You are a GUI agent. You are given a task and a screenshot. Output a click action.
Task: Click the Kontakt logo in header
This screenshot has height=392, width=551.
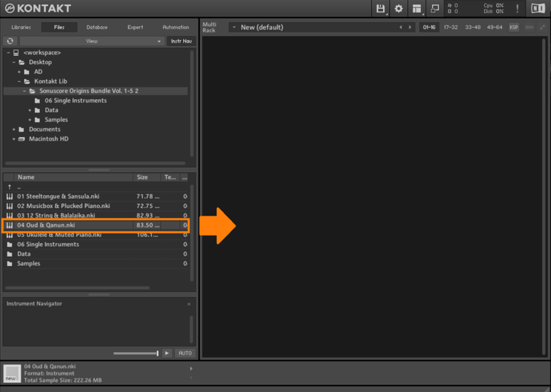point(38,8)
